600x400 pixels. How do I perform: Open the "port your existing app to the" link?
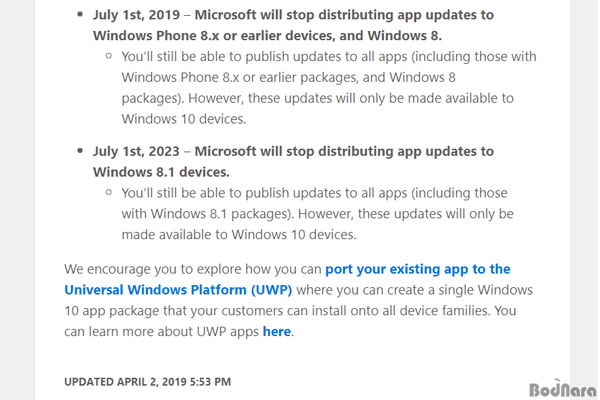coord(417,269)
